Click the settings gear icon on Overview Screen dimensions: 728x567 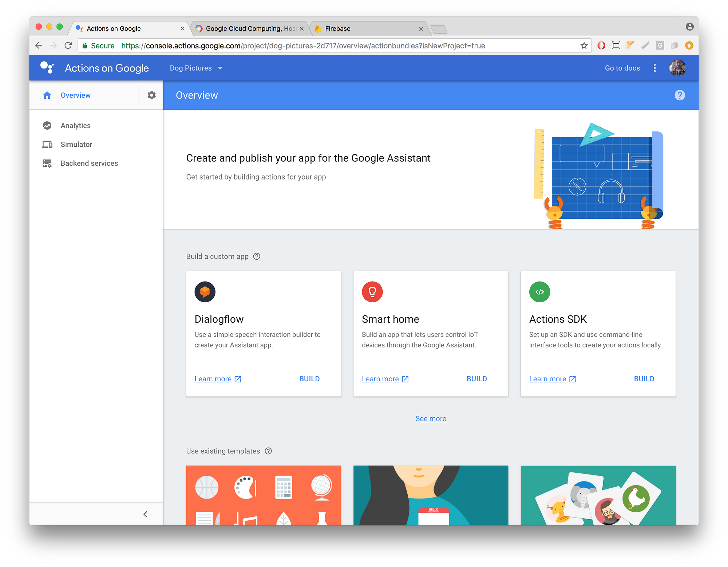coord(152,95)
